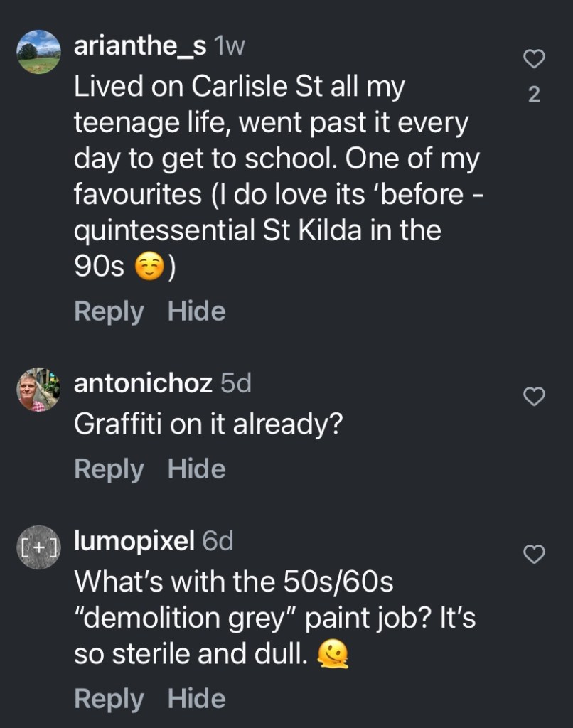This screenshot has width=573, height=728.
Task: Hide the comment from arianthe_s
Action: pos(196,311)
